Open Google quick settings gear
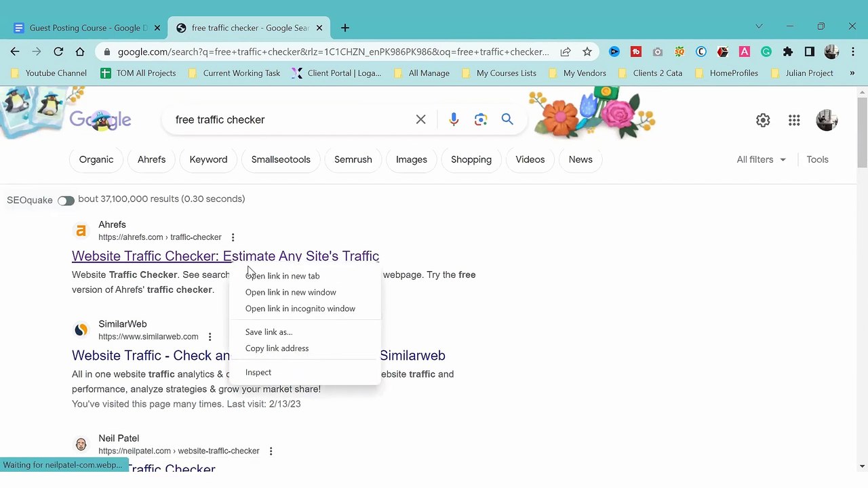The height and width of the screenshot is (488, 868). coord(763,120)
